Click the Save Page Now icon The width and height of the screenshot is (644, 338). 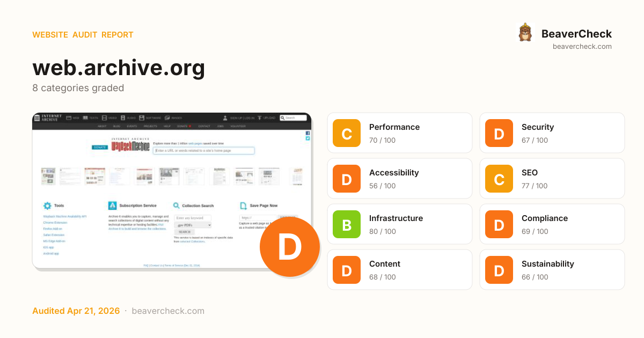pyautogui.click(x=243, y=205)
